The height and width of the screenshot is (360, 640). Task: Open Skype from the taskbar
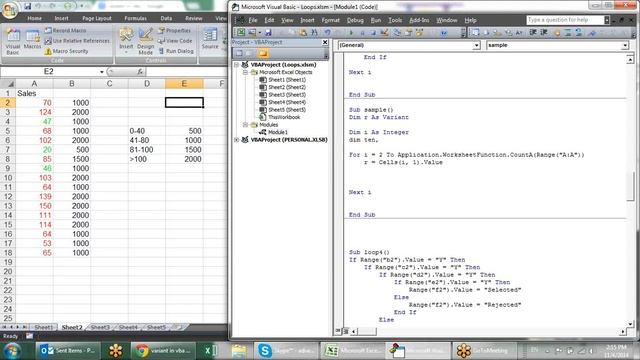point(287,351)
